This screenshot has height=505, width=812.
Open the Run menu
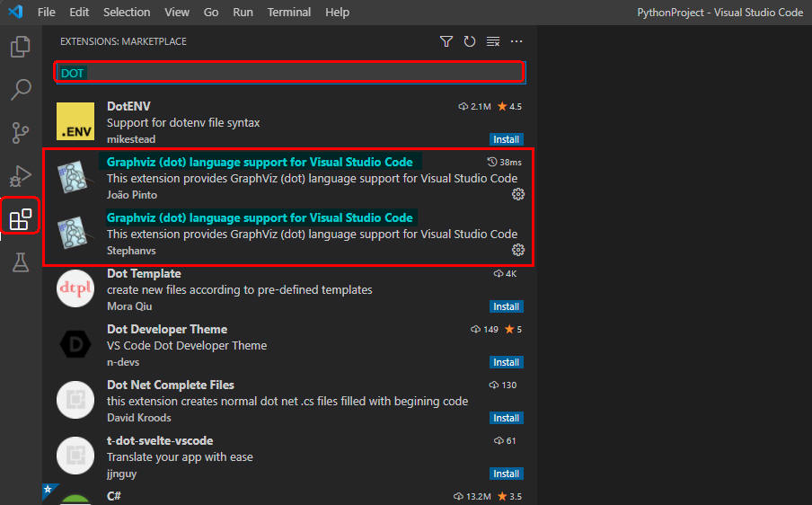pos(243,12)
